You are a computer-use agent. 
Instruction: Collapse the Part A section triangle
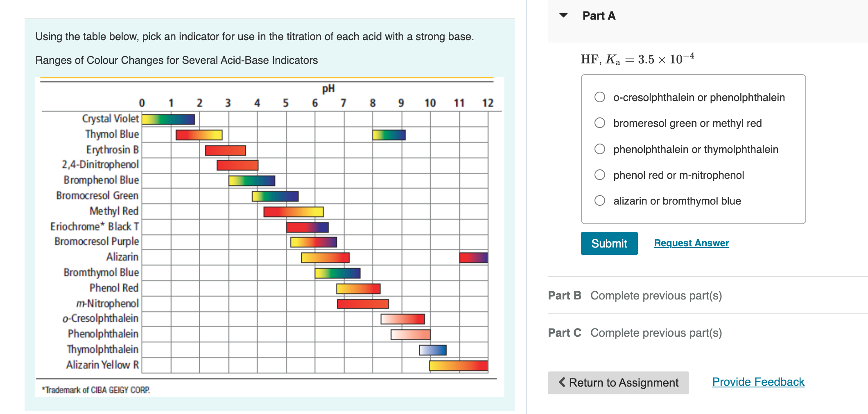(x=564, y=15)
